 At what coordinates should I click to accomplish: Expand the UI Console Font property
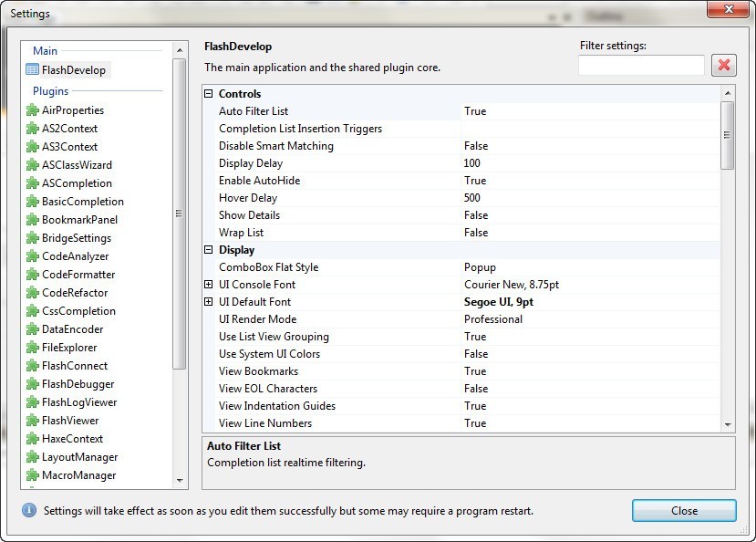pos(208,285)
